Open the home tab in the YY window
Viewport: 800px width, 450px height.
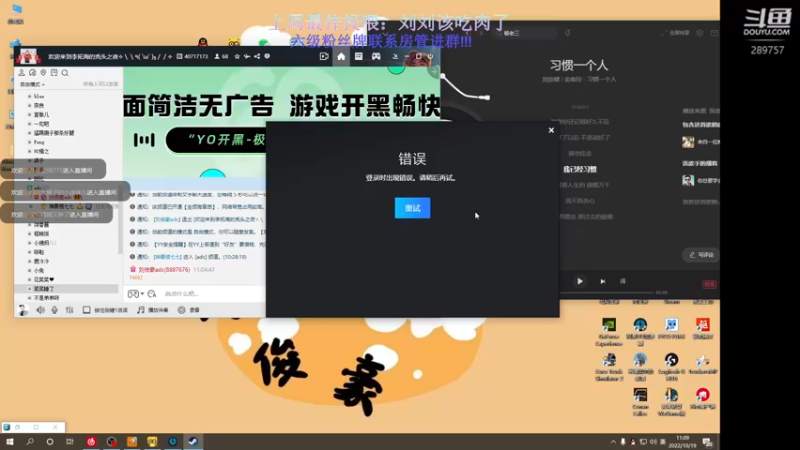[341, 57]
